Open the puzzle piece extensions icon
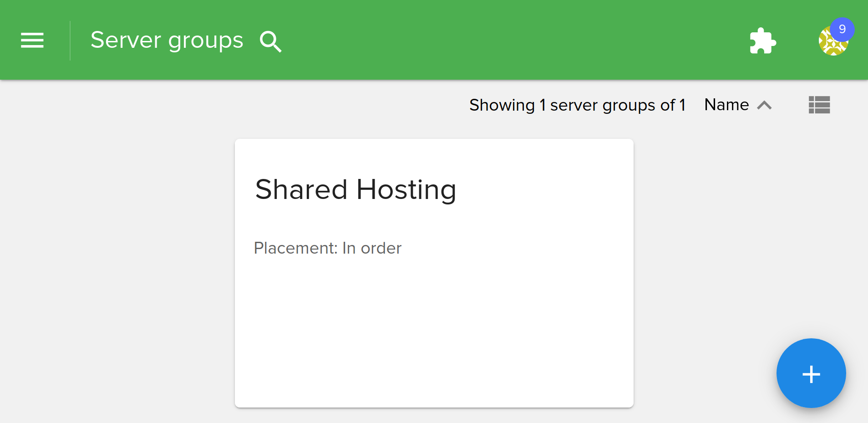The width and height of the screenshot is (868, 423). coord(762,41)
